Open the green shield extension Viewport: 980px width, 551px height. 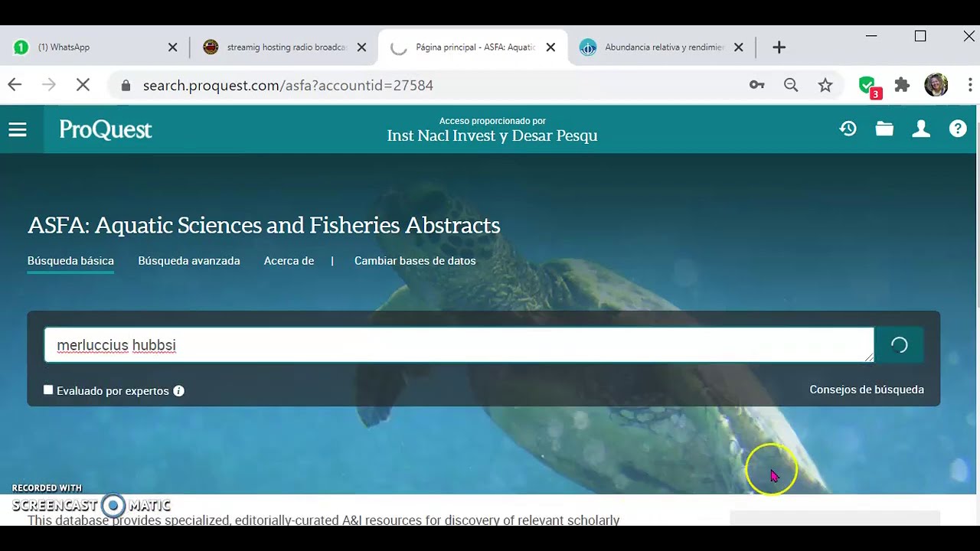tap(869, 86)
